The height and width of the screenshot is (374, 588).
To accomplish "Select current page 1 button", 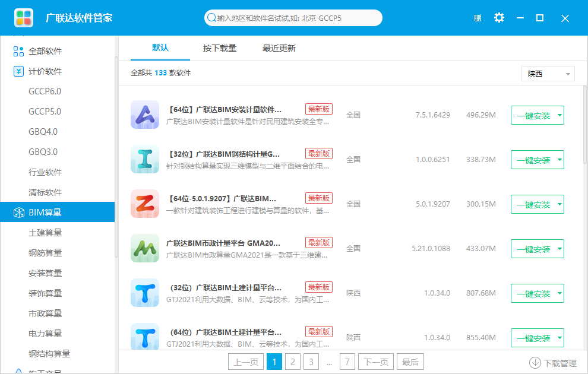I will (274, 362).
